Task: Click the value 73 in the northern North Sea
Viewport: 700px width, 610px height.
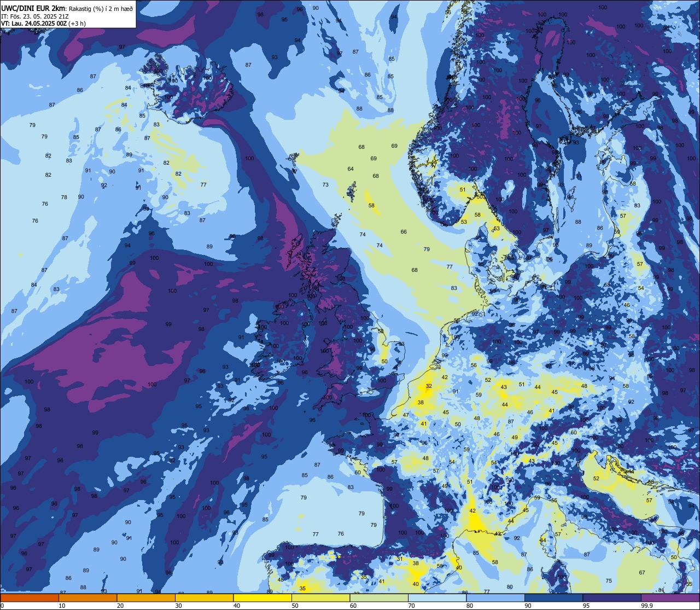Action: [x=325, y=185]
